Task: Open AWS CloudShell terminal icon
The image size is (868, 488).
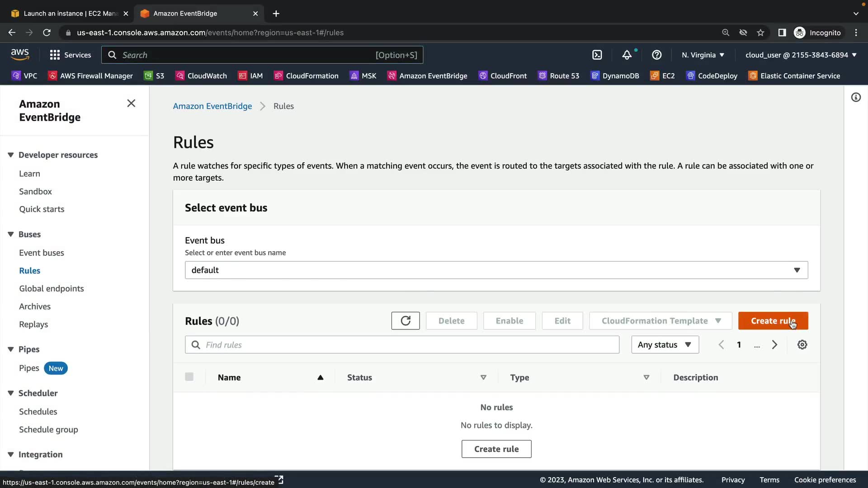Action: point(597,55)
